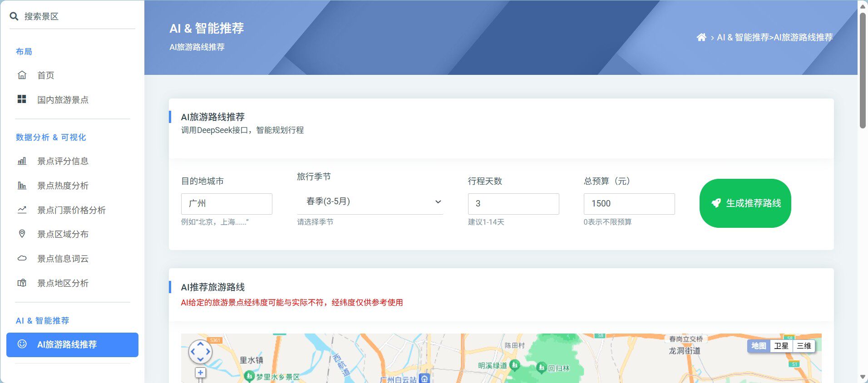
Task: Open the 旅行季节 dropdown 春季(3-5月)
Action: coord(370,201)
